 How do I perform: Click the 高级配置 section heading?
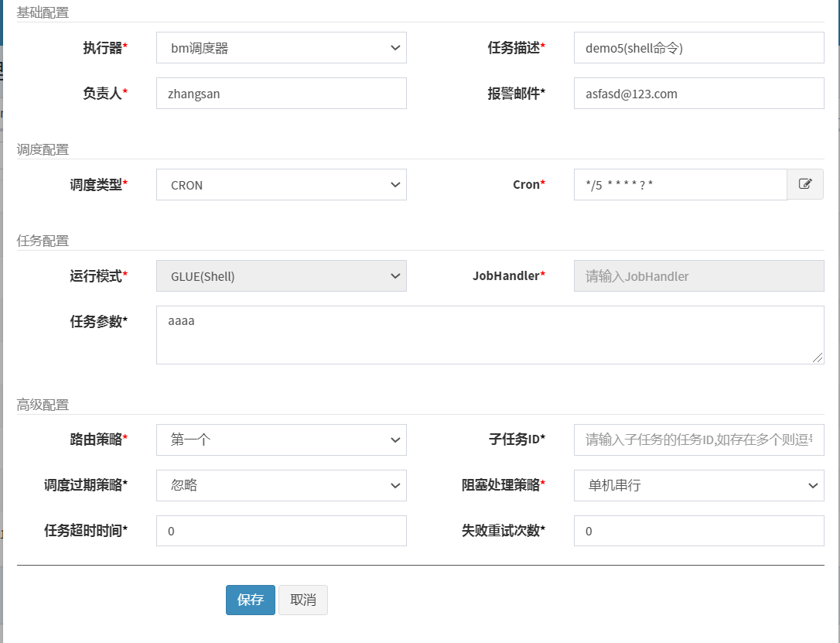point(43,405)
